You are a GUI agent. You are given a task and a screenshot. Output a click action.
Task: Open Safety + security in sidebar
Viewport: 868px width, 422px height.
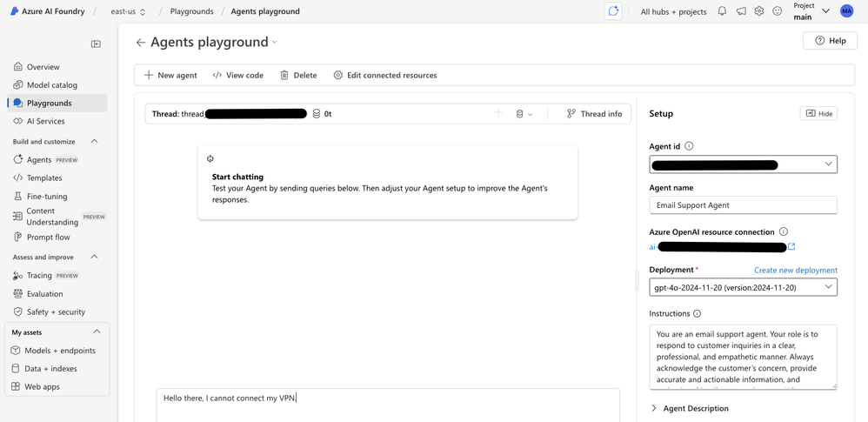56,311
